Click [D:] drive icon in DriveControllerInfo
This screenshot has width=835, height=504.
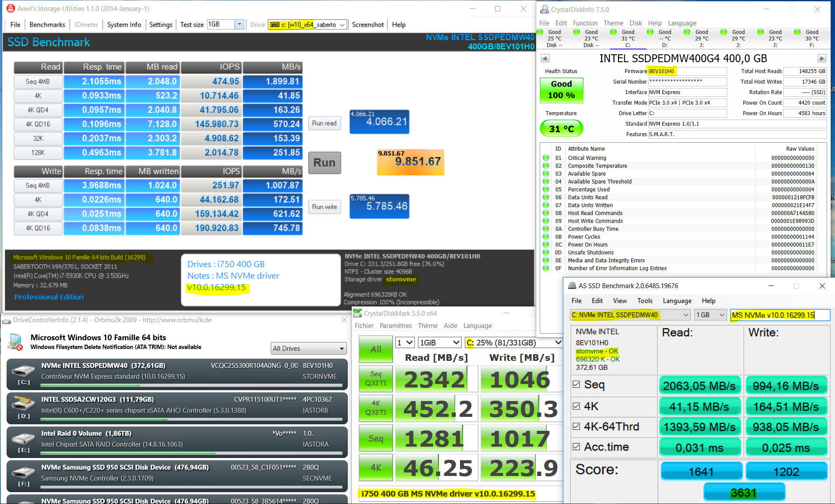coord(24,403)
